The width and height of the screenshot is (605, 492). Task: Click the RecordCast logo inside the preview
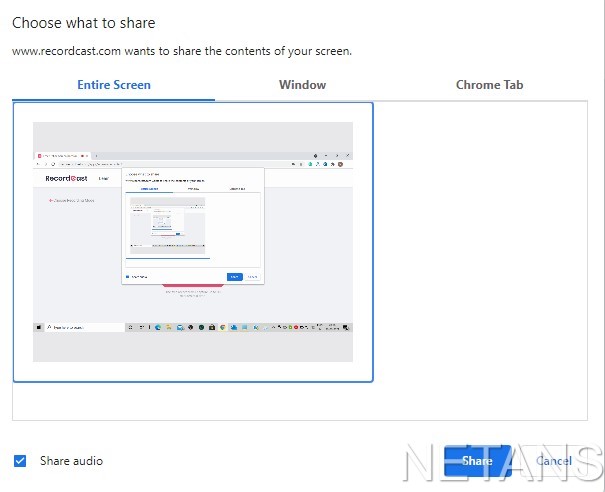(x=66, y=179)
